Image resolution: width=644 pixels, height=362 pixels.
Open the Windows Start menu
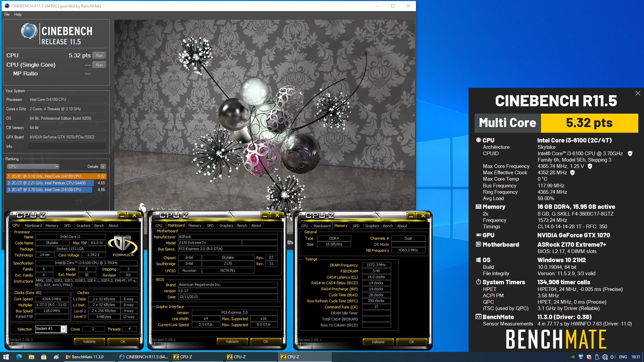point(6,357)
